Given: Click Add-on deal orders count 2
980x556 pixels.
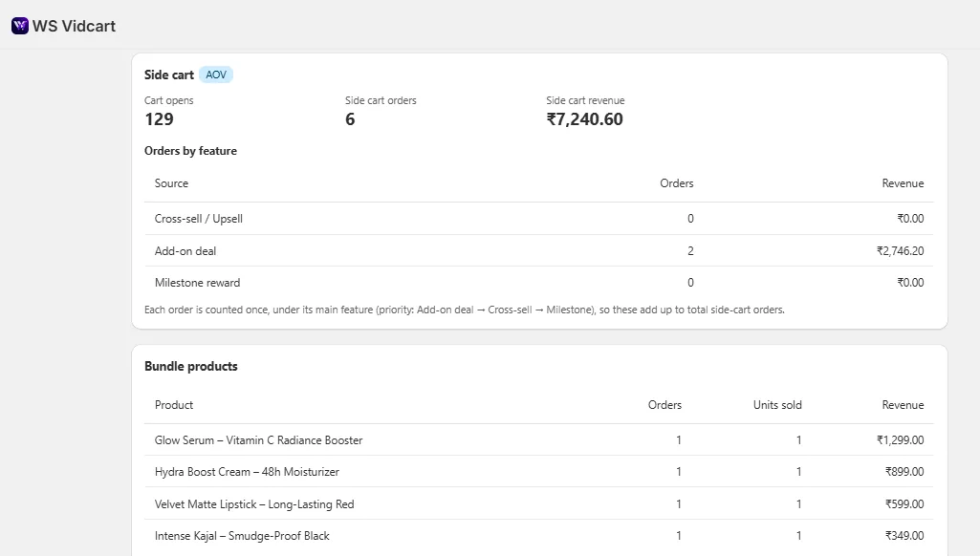Looking at the screenshot, I should 690,251.
